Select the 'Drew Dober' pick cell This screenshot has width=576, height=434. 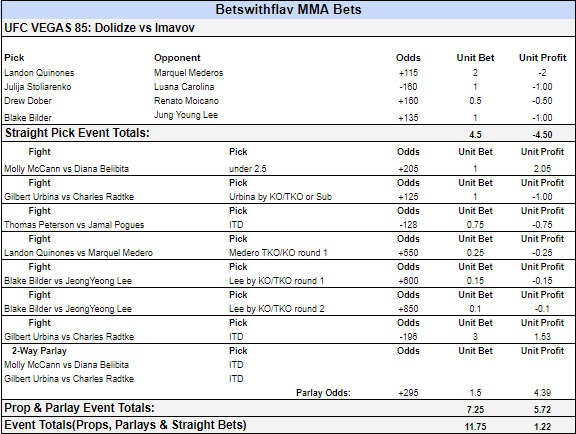click(28, 101)
